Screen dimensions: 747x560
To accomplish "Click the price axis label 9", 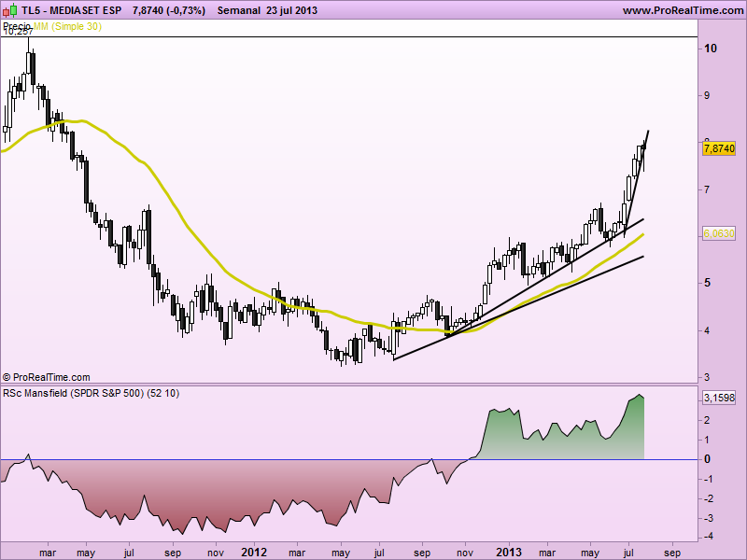I will pos(707,95).
